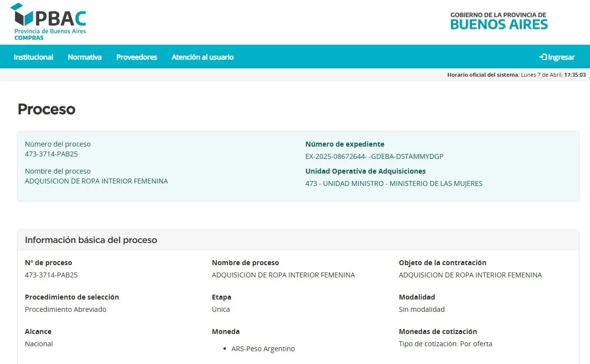This screenshot has height=364, width=590.
Task: Expand the Información básica del proceso section
Action: point(91,240)
